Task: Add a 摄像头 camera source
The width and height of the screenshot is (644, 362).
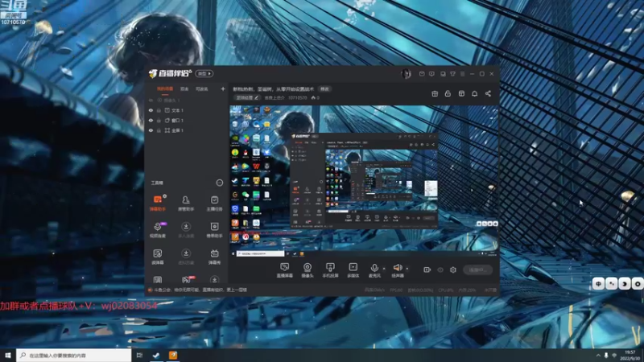Action: (307, 267)
